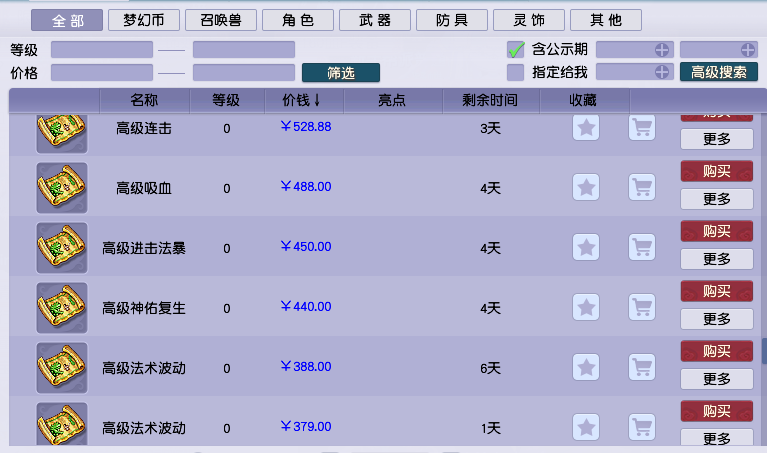Add 高级进击法暴 to shopping cart
The image size is (767, 453).
coord(642,247)
